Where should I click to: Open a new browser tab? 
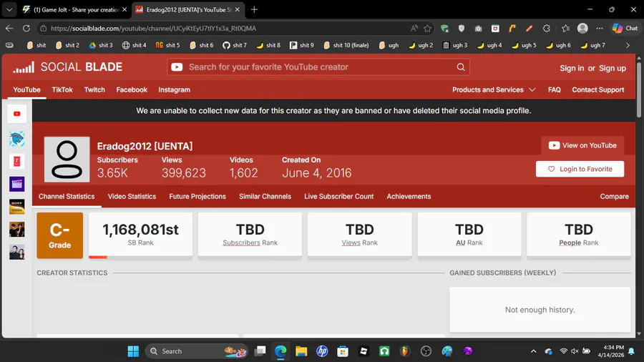[254, 9]
